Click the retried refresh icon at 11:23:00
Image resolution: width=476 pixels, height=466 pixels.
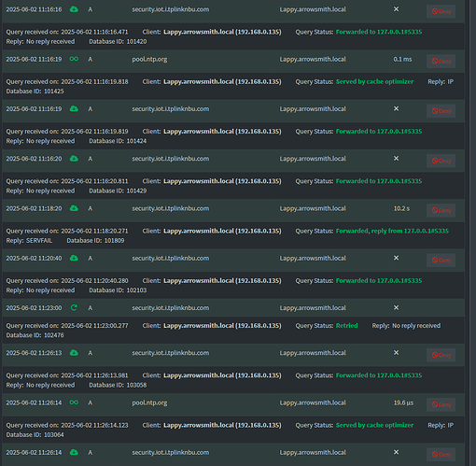(x=74, y=307)
